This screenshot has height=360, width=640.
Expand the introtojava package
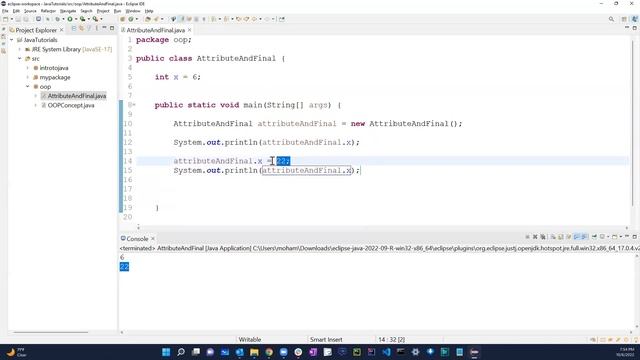coord(28,68)
